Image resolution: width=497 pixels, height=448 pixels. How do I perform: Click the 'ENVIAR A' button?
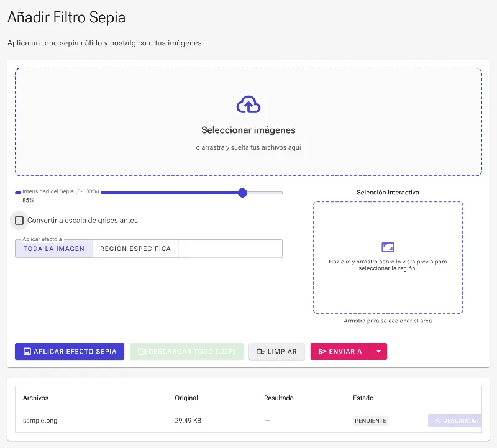coord(340,351)
